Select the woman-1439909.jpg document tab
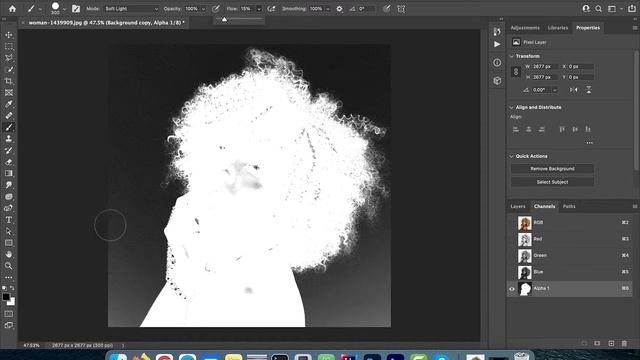The width and height of the screenshot is (640, 360). tap(107, 23)
